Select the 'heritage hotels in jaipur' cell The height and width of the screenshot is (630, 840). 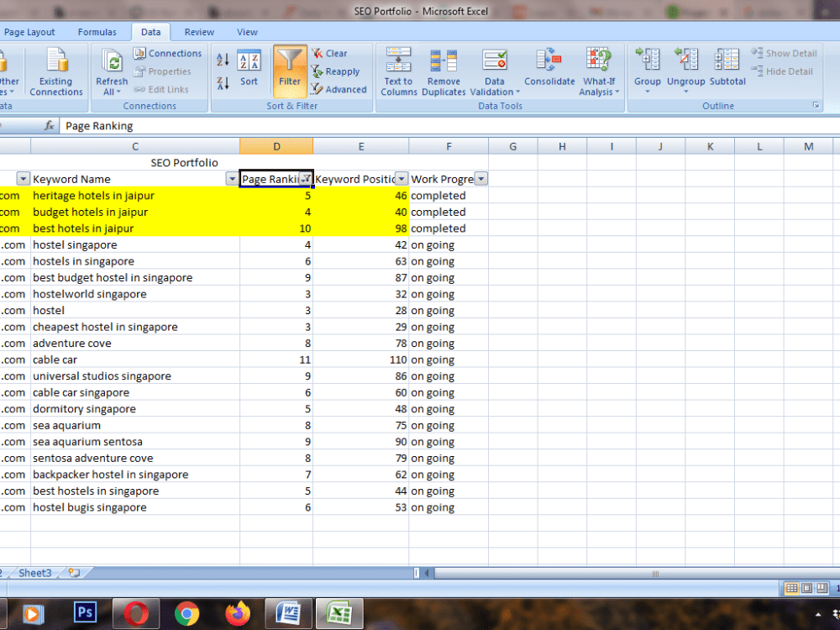tap(135, 196)
